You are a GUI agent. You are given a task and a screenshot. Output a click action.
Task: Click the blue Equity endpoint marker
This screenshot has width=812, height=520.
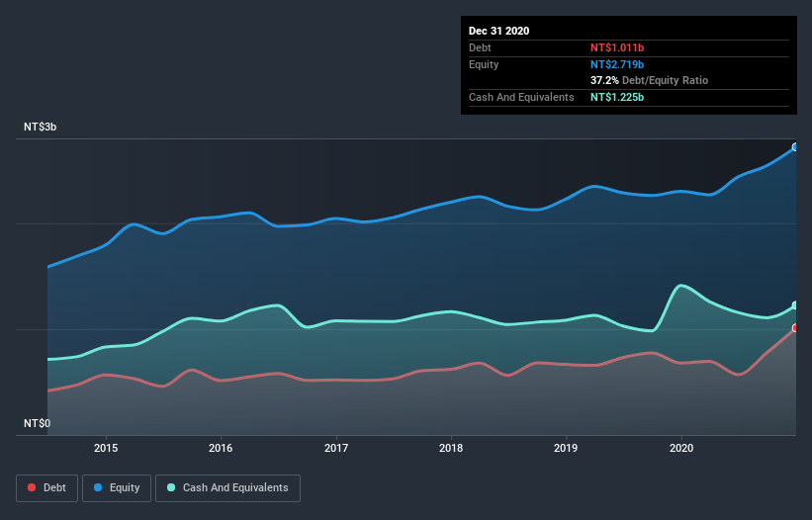click(x=795, y=147)
